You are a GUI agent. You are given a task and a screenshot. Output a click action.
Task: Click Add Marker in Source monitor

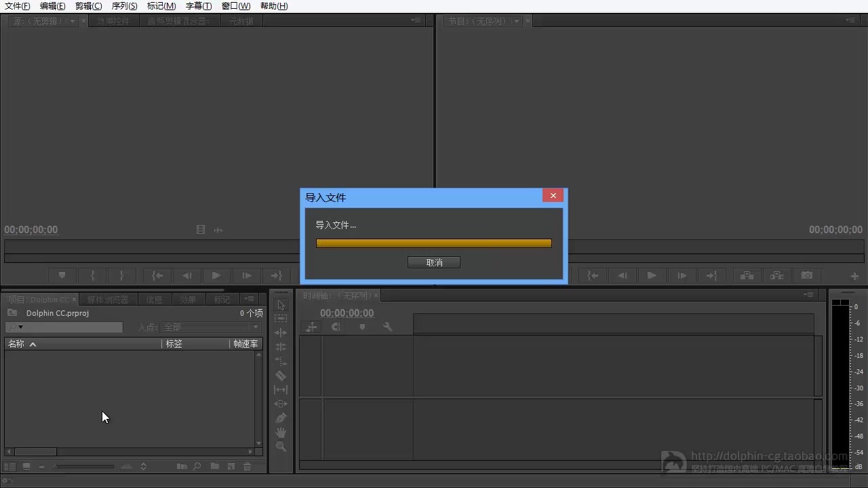click(62, 276)
